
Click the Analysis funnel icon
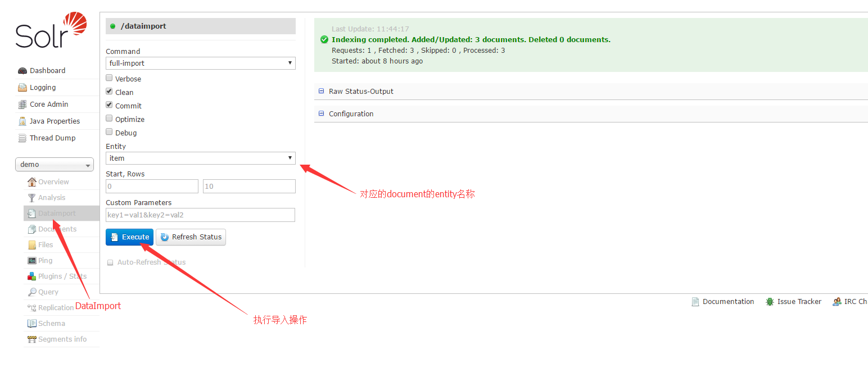pos(32,198)
